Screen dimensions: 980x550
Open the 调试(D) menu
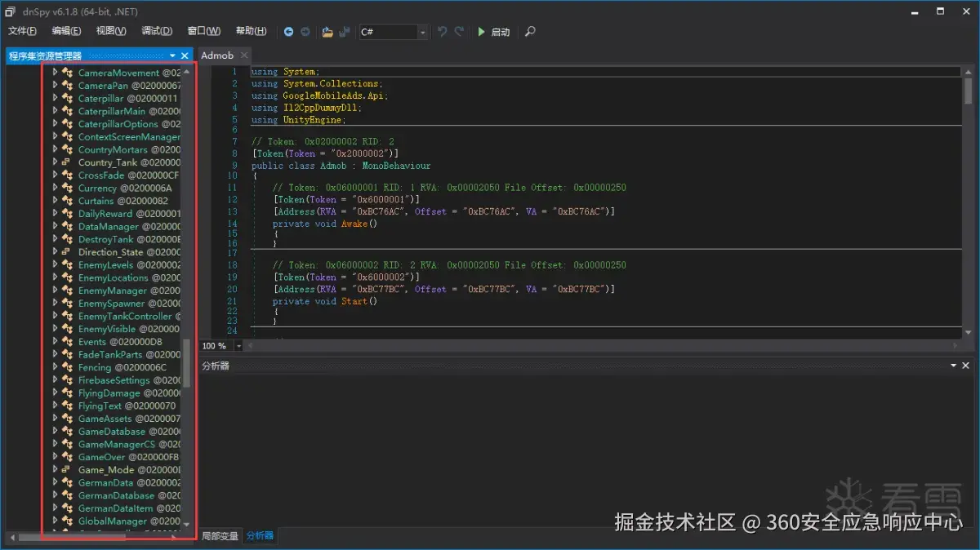pos(157,31)
